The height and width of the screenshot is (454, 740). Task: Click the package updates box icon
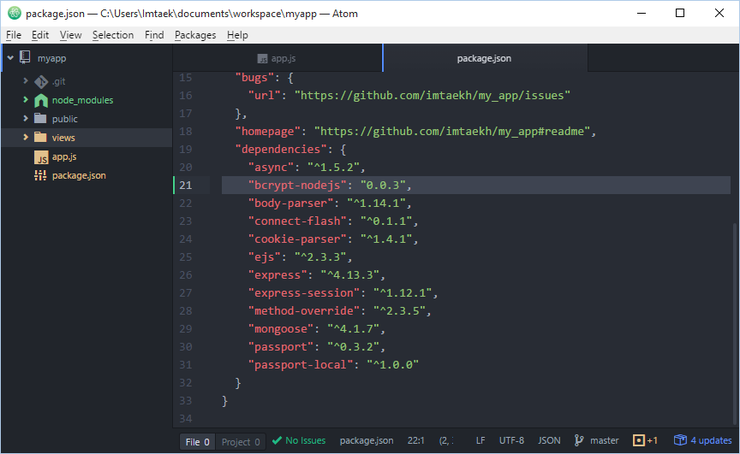click(x=680, y=440)
